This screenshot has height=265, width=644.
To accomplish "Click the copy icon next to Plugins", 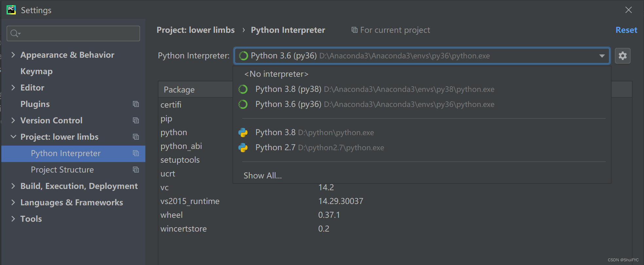I will (136, 104).
